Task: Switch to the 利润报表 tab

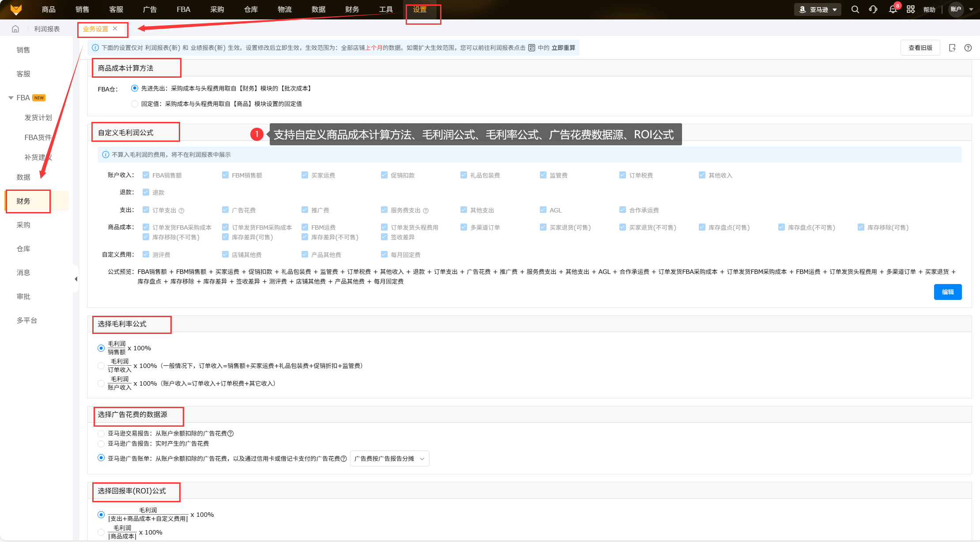Action: 47,29
